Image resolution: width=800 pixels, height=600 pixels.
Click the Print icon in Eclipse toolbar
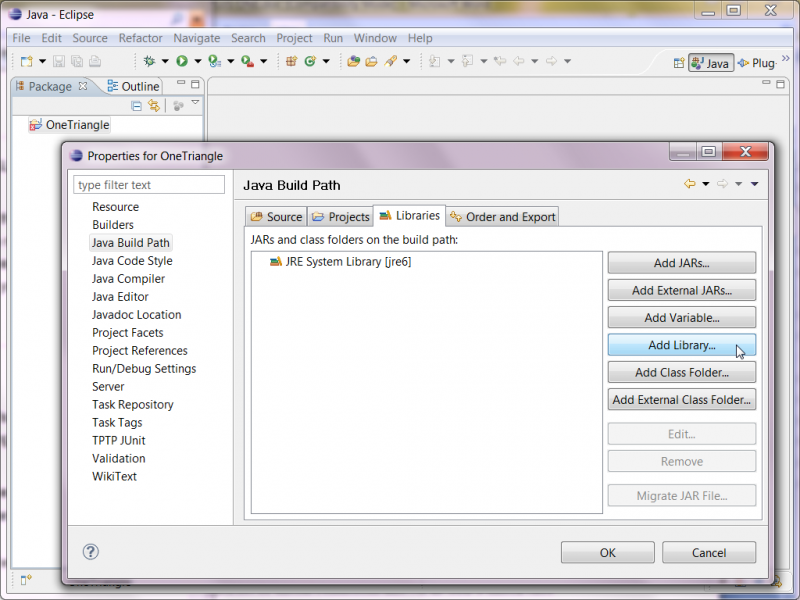click(95, 61)
